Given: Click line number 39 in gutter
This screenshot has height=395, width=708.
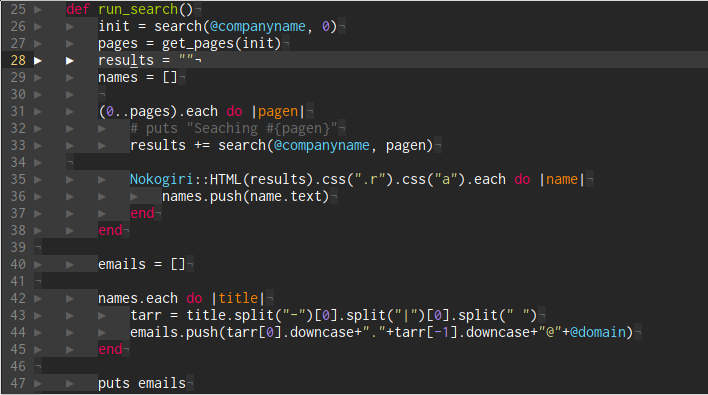Looking at the screenshot, I should (18, 247).
